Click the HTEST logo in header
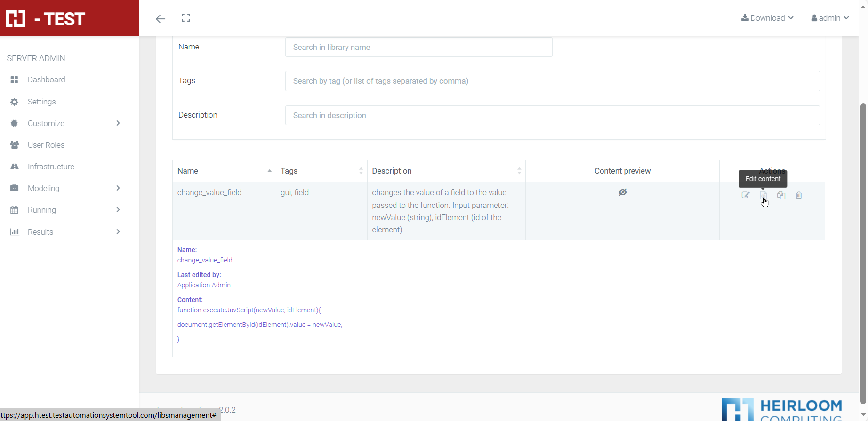This screenshot has width=868, height=421. [x=46, y=19]
